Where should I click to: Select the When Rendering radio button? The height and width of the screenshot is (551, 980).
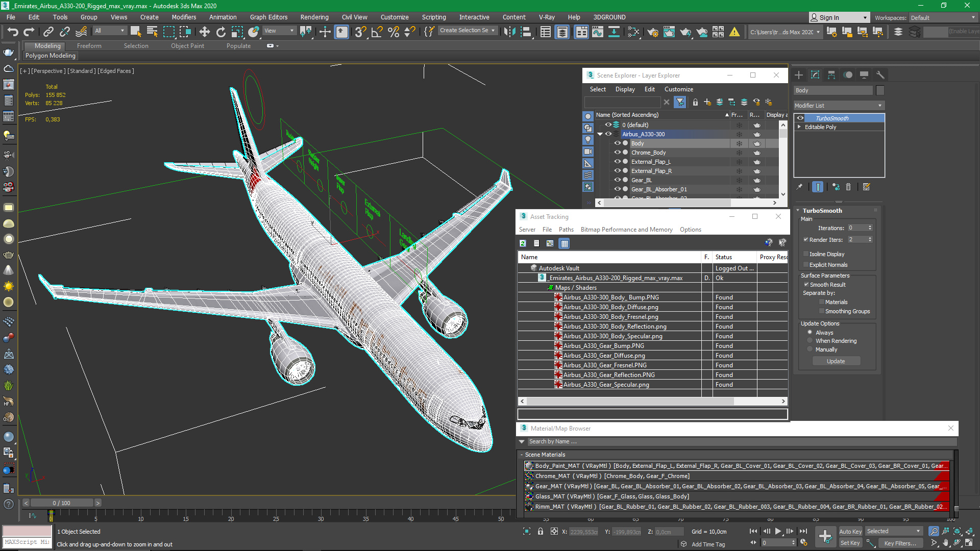[810, 341]
